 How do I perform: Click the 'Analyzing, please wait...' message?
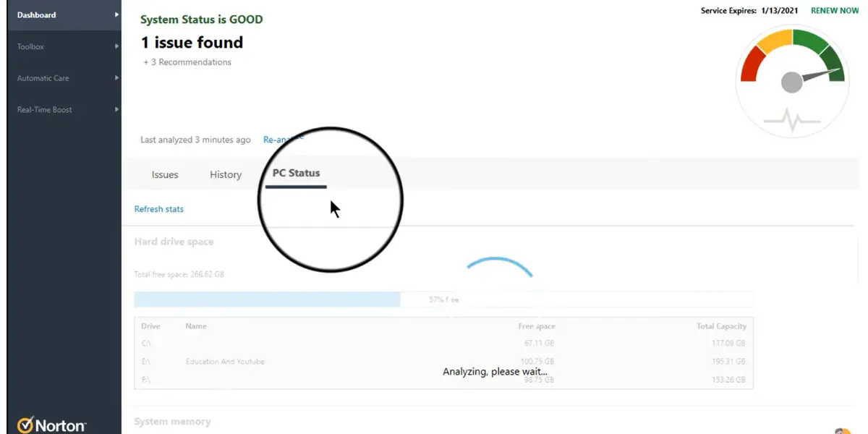[x=495, y=372]
